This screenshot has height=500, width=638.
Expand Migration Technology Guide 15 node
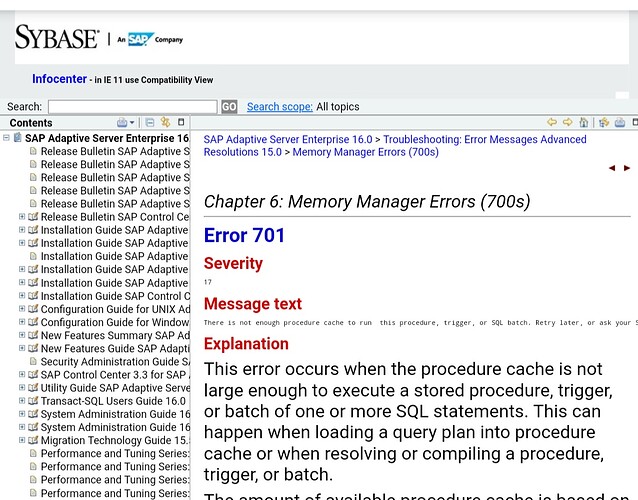tap(22, 440)
